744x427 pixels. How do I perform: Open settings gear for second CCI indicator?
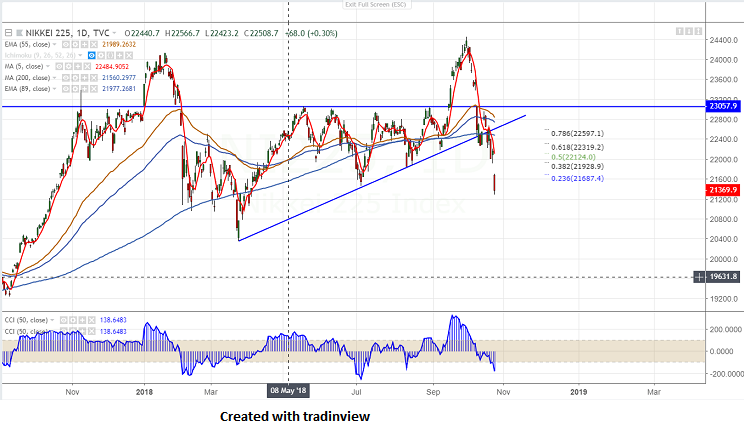pos(73,331)
